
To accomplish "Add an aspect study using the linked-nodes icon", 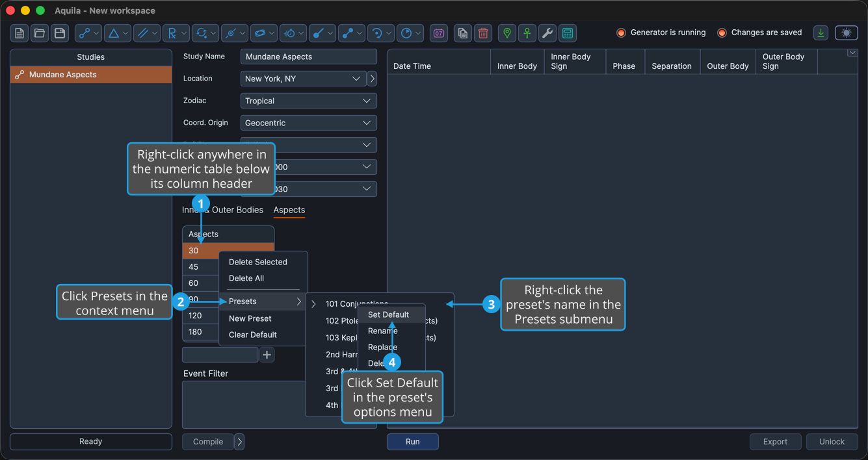I will [x=88, y=33].
